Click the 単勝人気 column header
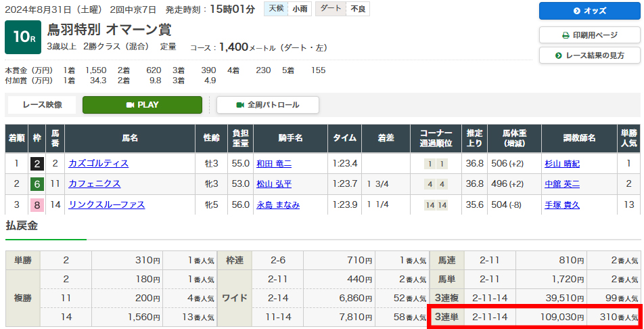 (629, 139)
